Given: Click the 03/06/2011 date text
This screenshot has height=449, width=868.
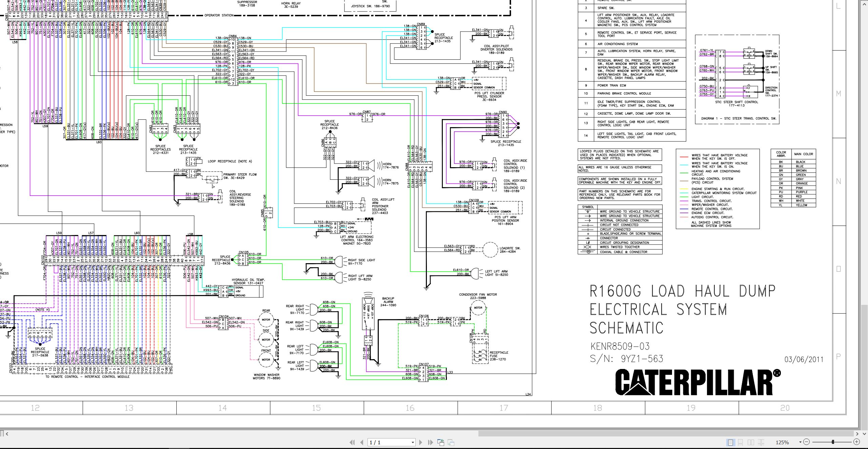Looking at the screenshot, I should (804, 359).
